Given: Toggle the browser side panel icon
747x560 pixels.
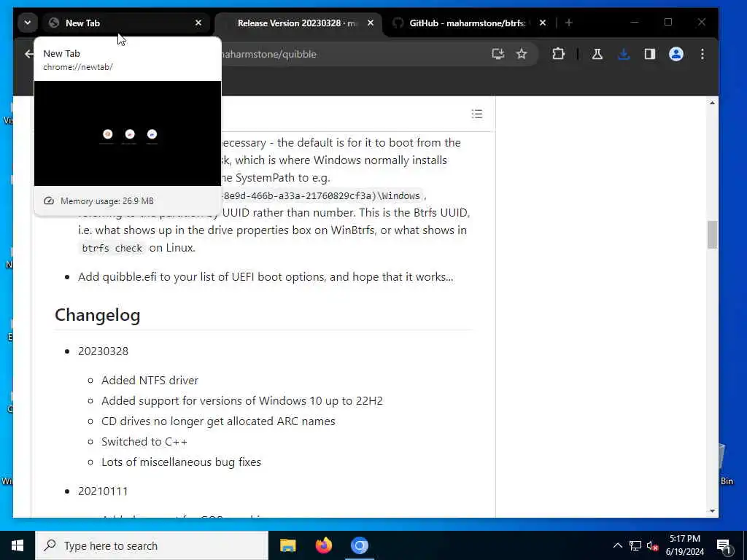Looking at the screenshot, I should point(650,54).
